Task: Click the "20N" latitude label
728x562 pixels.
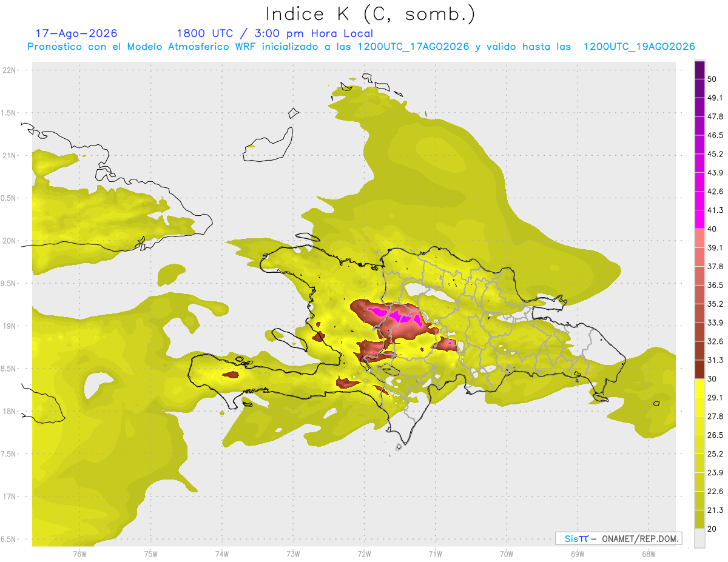Action: click(10, 241)
